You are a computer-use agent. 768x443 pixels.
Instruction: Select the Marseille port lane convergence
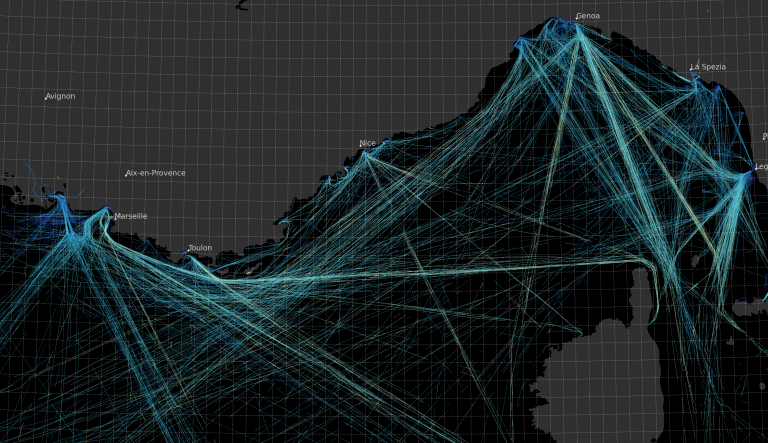coord(106,212)
